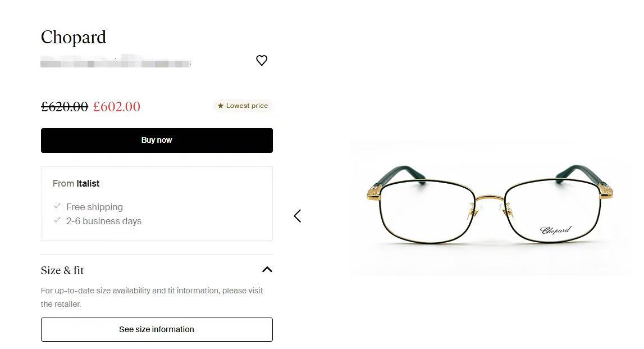Click the checkmark beside Free shipping

point(57,206)
